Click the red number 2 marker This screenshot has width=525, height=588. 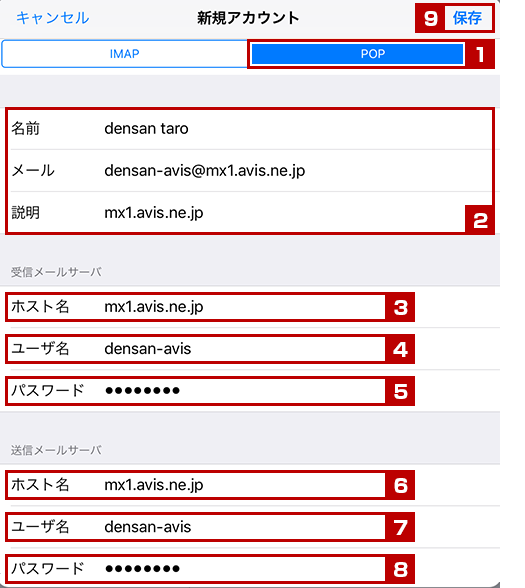click(x=480, y=220)
